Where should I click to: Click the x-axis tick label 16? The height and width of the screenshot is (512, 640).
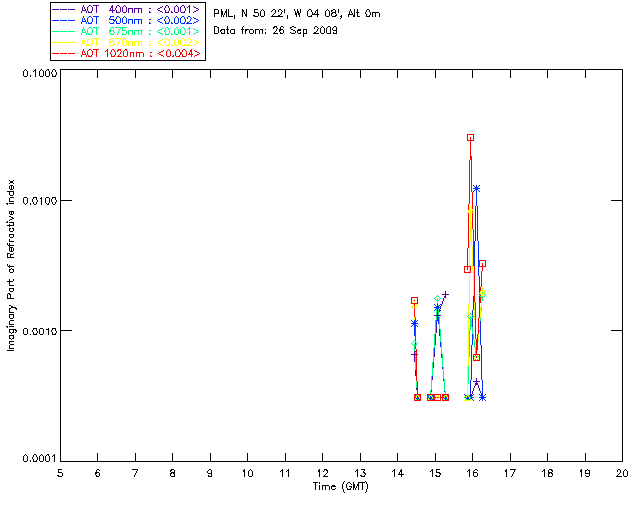click(473, 473)
